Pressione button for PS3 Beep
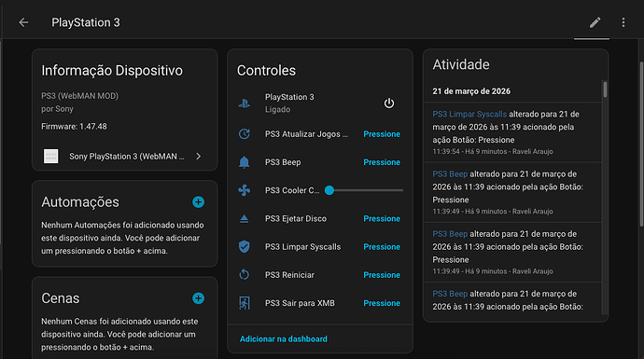Screen dimensions: 644x359 pos(382,162)
